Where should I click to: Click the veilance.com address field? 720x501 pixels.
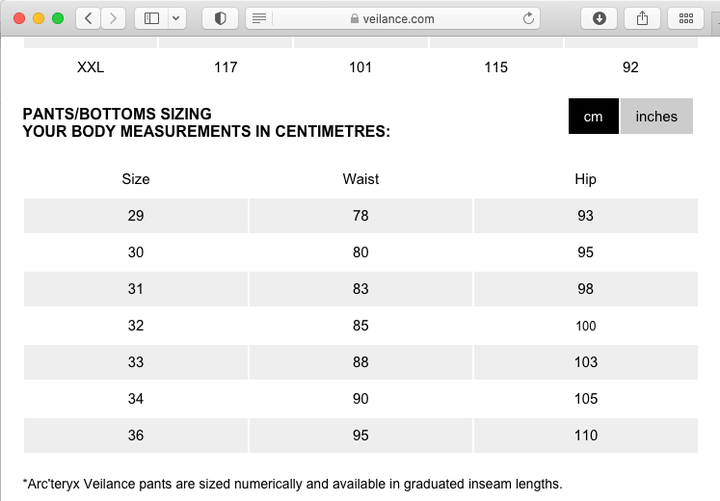(x=393, y=19)
